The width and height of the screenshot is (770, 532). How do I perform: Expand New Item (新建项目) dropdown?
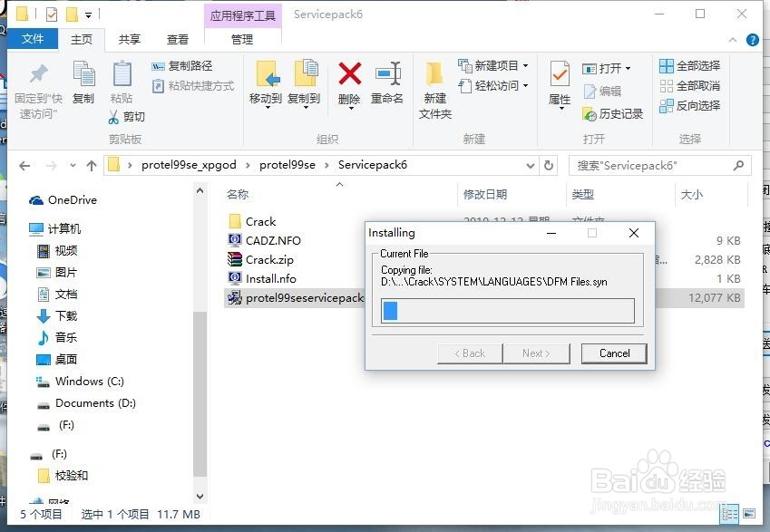point(526,65)
